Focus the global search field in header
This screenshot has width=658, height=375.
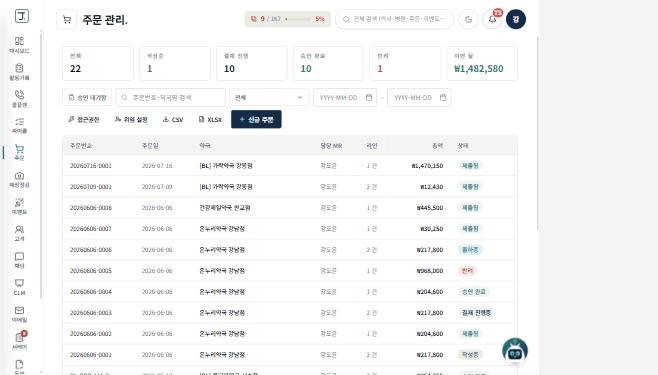tap(394, 19)
